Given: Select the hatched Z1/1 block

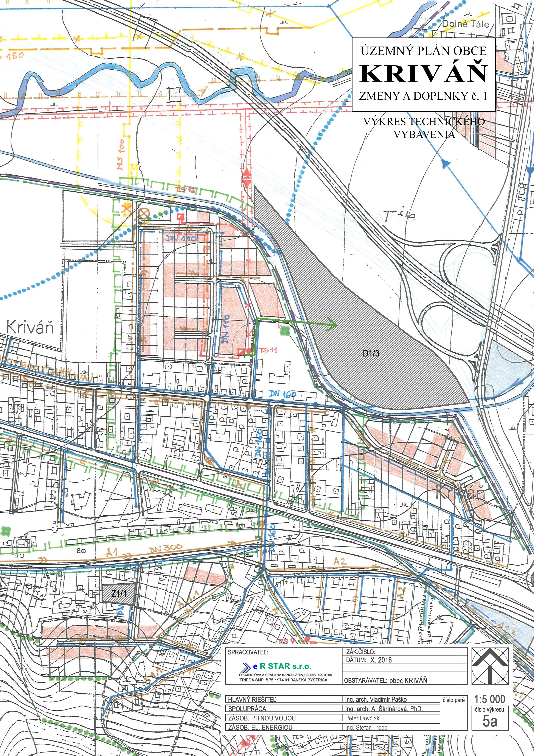Looking at the screenshot, I should click(119, 594).
